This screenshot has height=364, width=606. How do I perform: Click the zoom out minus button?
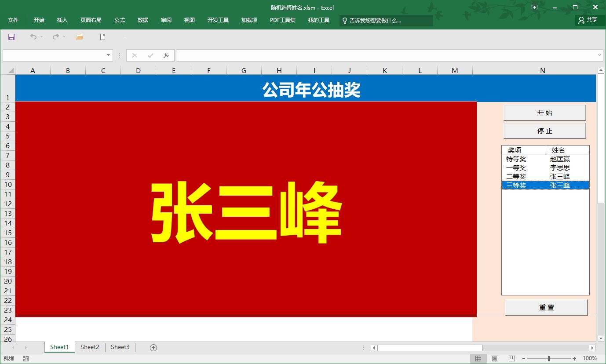[x=523, y=359]
